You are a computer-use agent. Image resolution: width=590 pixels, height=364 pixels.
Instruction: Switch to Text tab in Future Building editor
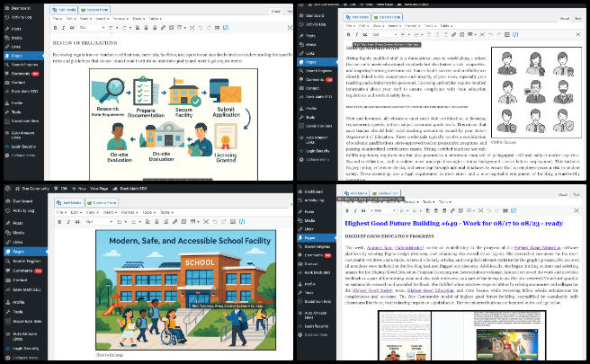(x=577, y=194)
